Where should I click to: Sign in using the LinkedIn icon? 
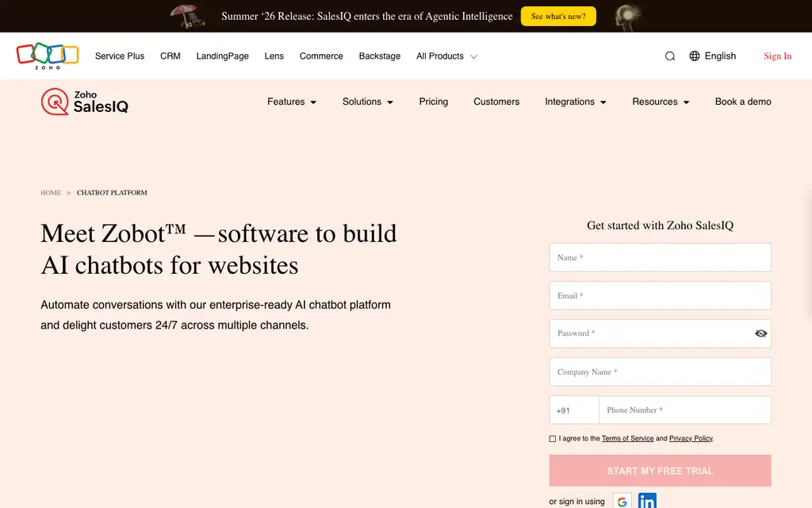647,502
